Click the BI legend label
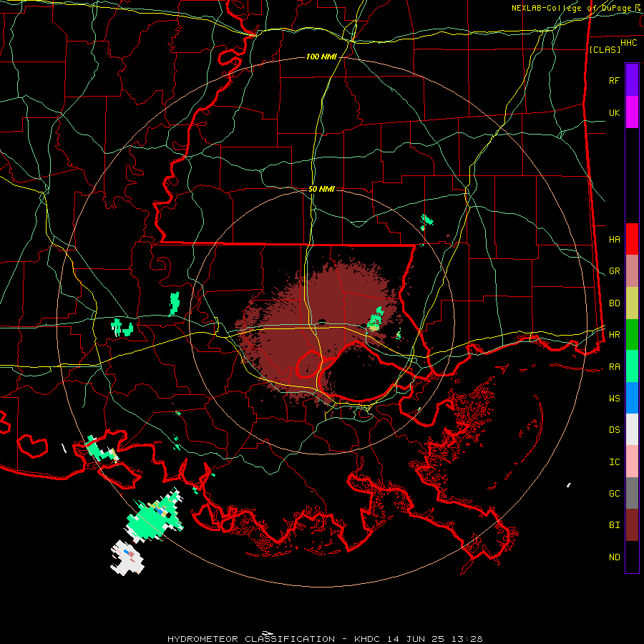This screenshot has height=644, width=644. click(x=614, y=525)
